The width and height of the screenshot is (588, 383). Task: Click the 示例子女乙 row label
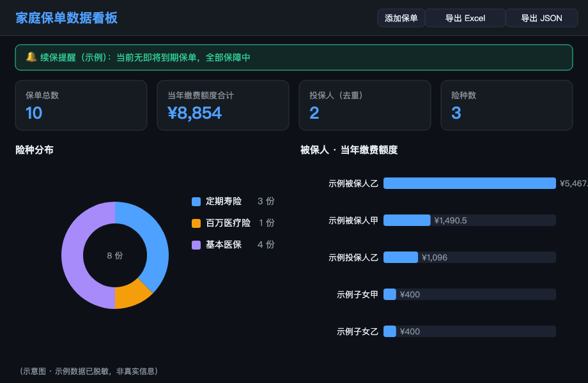[x=357, y=332]
